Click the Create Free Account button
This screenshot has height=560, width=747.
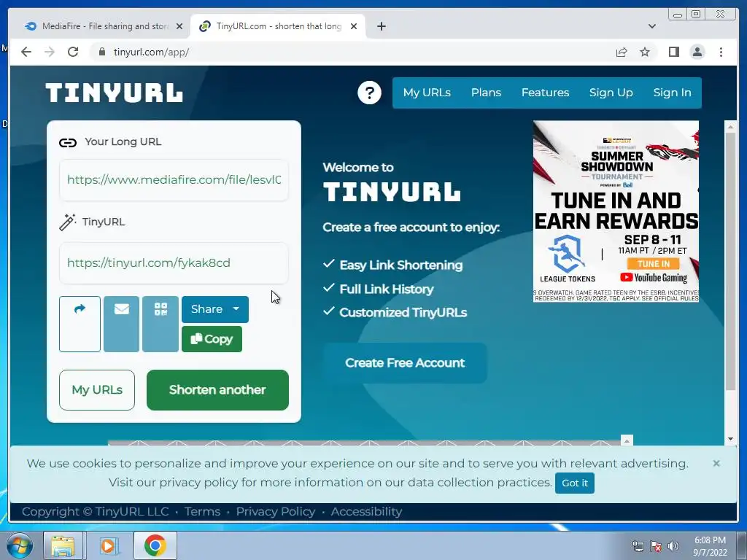[405, 363]
